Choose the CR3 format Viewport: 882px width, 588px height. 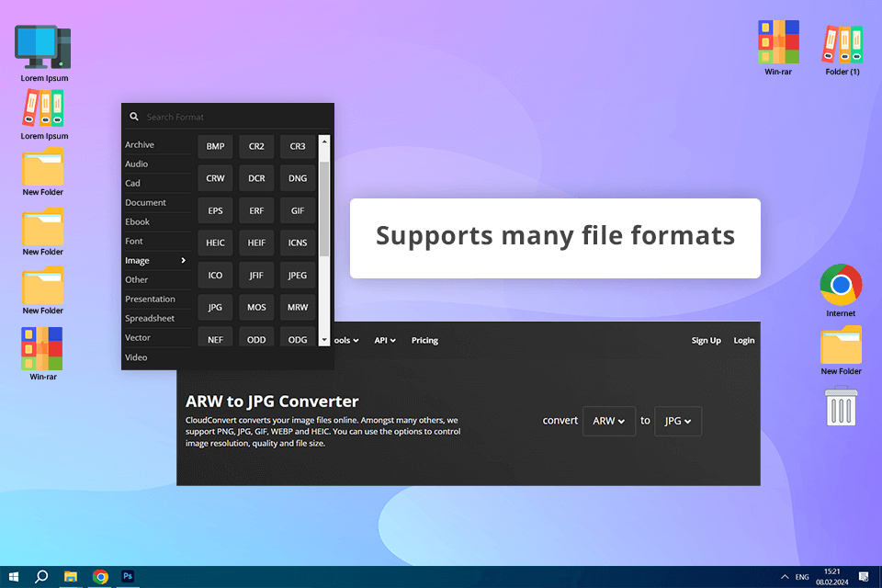(298, 146)
